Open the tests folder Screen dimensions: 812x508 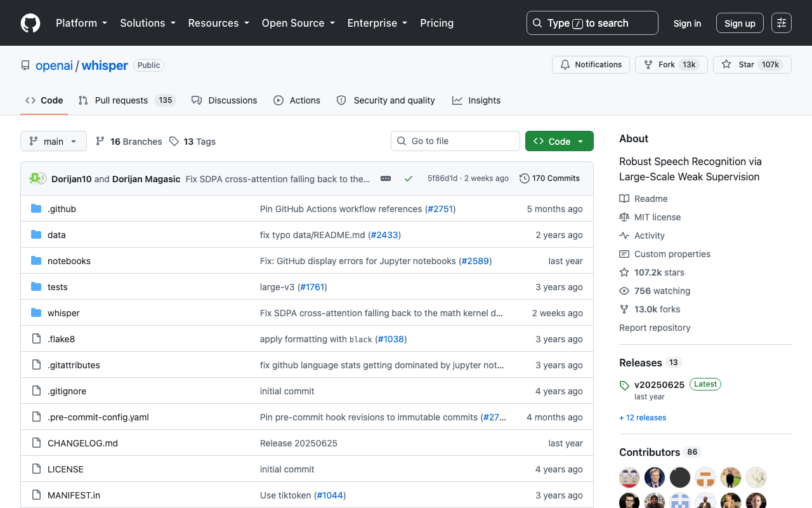point(58,287)
